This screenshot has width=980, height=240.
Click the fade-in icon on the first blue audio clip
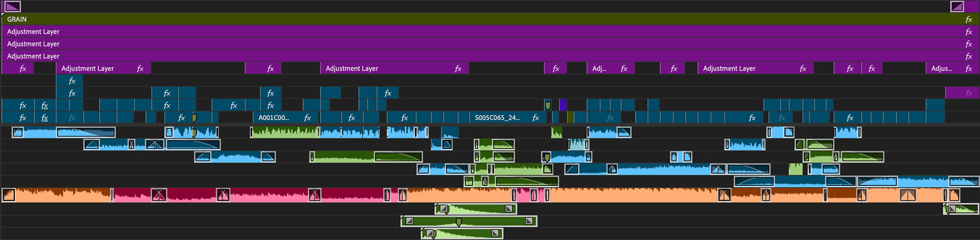tap(18, 132)
